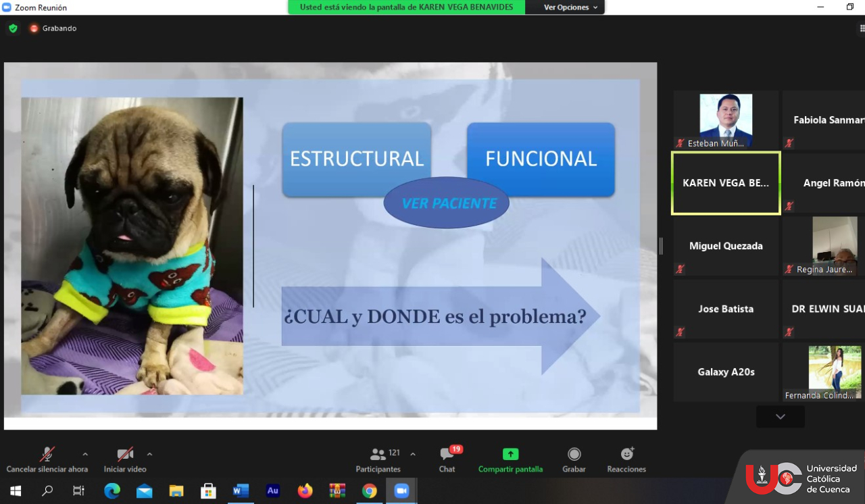The image size is (865, 504).
Task: Select Esteban Muñoz video thumbnail
Action: pos(726,120)
